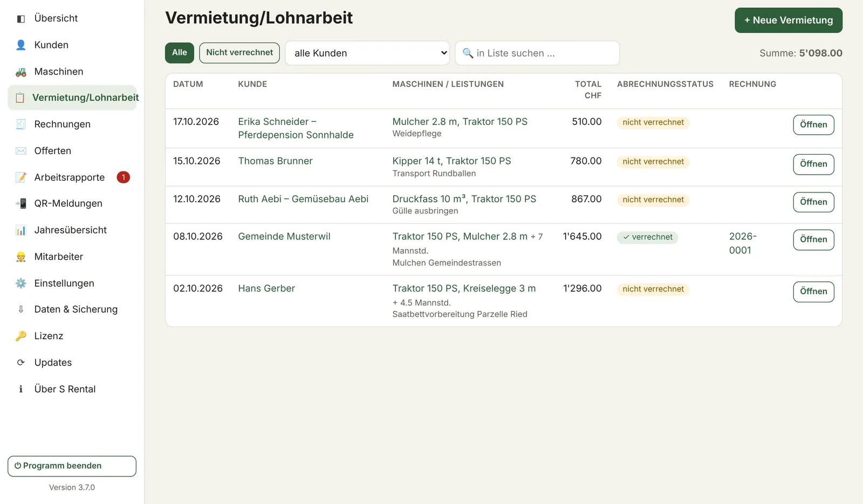
Task: Click the Mitarbeiter worker icon
Action: coord(21,257)
